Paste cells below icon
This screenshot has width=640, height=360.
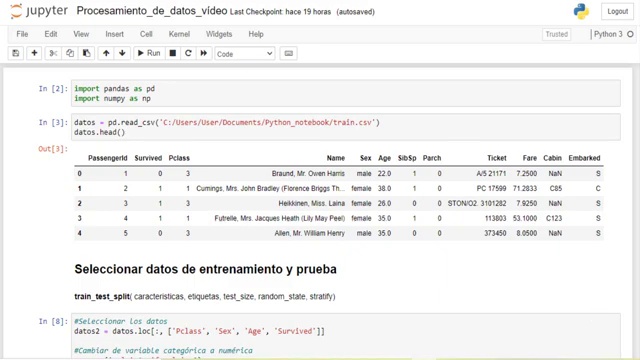(x=87, y=53)
